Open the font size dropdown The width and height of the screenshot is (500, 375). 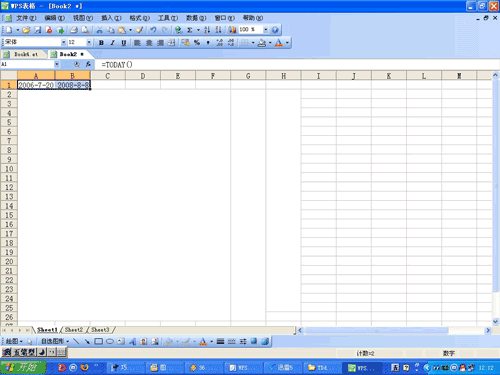pos(89,42)
